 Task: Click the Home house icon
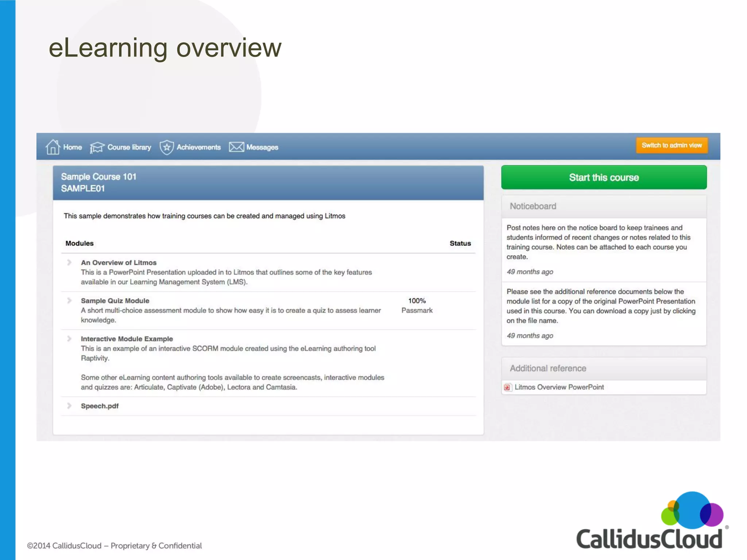click(53, 147)
